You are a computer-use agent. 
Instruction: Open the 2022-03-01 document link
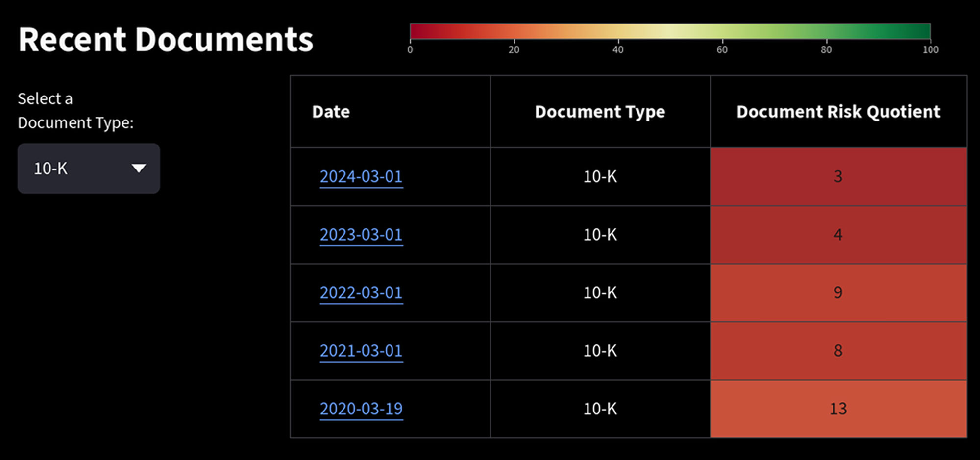[361, 292]
